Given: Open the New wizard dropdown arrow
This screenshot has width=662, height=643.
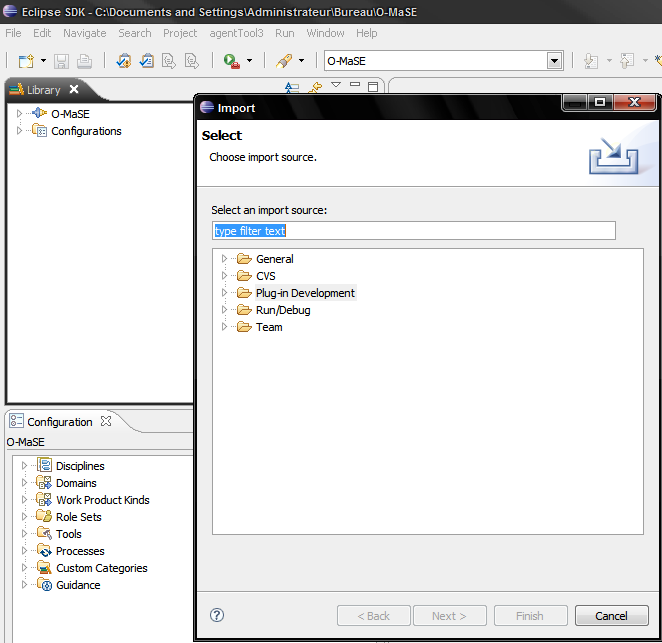Looking at the screenshot, I should pos(43,61).
